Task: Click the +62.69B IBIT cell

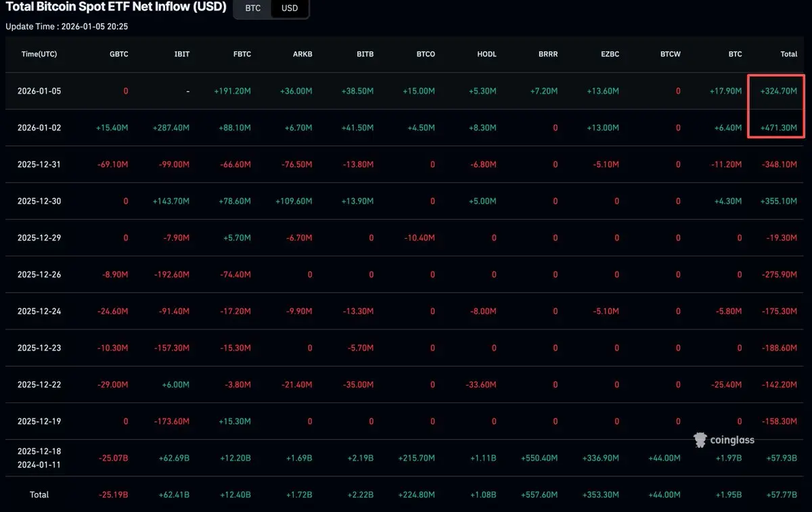Action: tap(174, 458)
